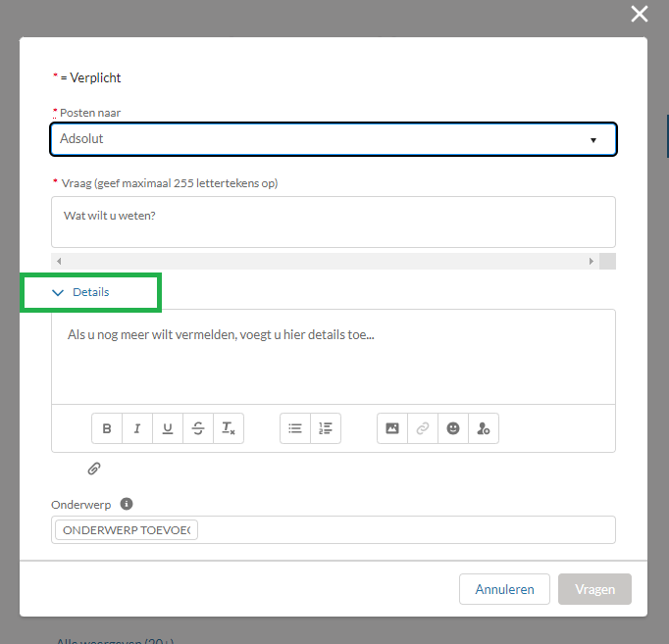The width and height of the screenshot is (669, 644).
Task: Insert a bulleted list
Action: click(x=295, y=428)
